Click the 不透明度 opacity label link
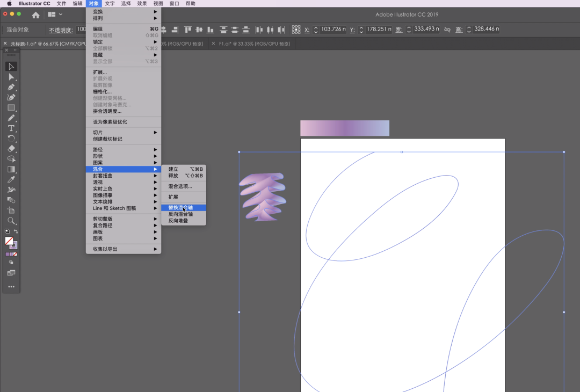580x392 pixels. (x=61, y=30)
